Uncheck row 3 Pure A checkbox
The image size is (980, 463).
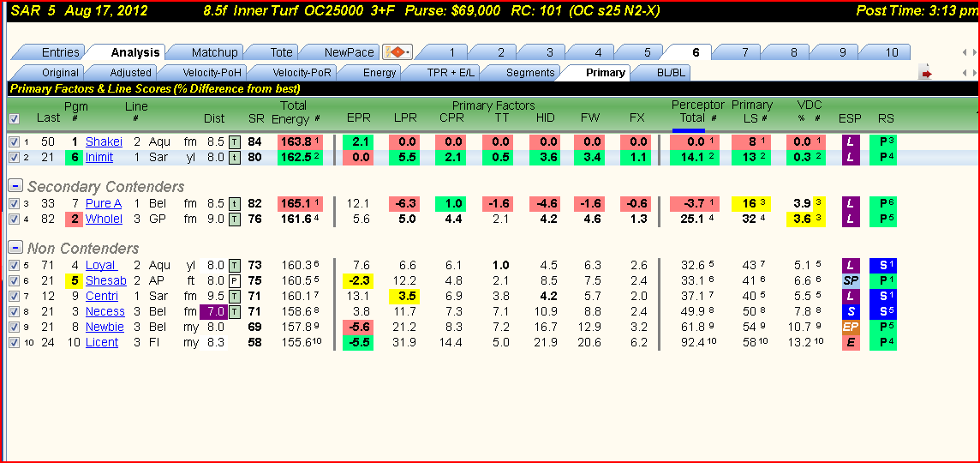[14, 203]
